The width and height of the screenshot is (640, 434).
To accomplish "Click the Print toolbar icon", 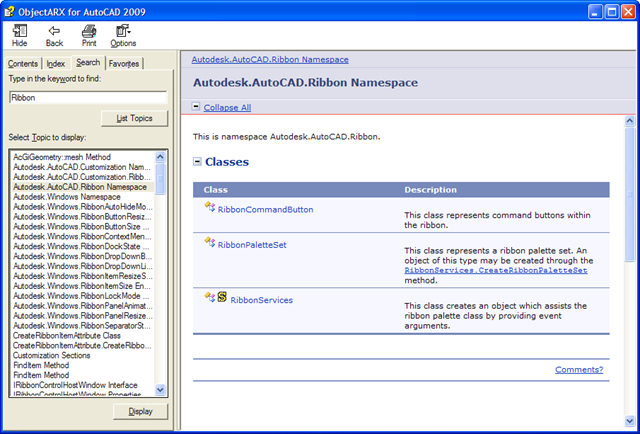I will pyautogui.click(x=89, y=31).
